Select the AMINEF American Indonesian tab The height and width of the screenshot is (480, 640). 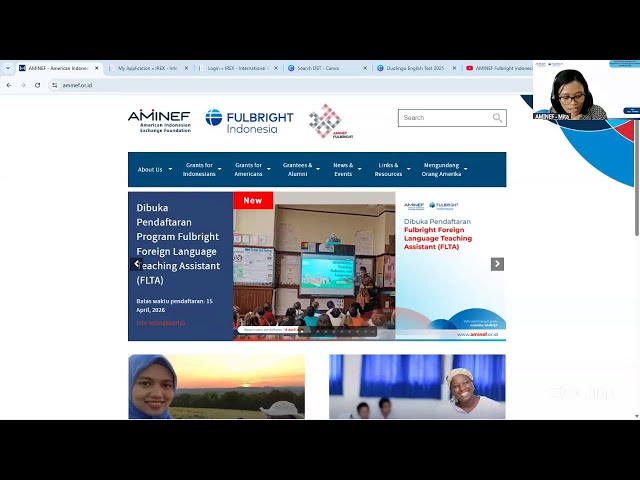pos(58,68)
